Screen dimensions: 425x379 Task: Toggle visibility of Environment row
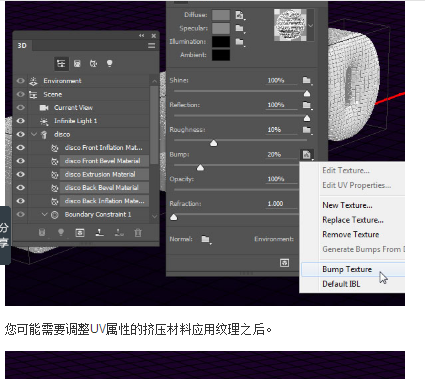click(21, 81)
